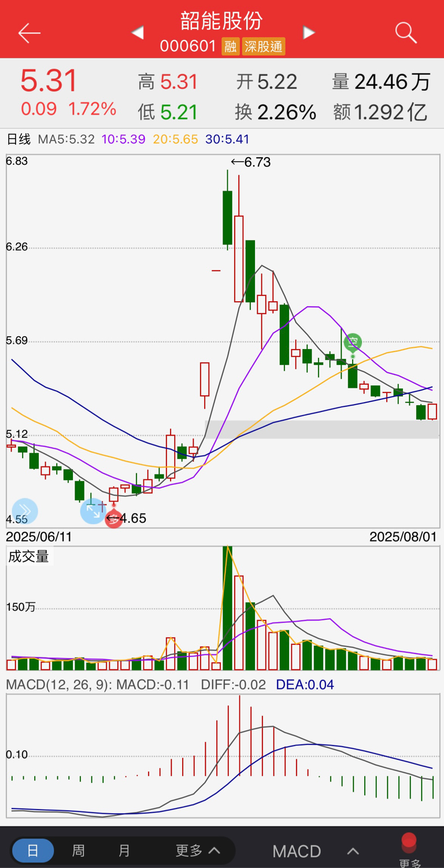Screen dimensions: 444x868
Task: Tap the blue fullscreen arrows bubble
Action: point(92,511)
